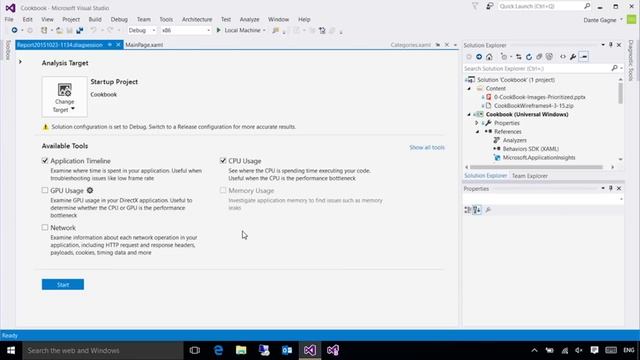Open File Explorer from the taskbar
Image resolution: width=640 pixels, height=360 pixels.
[x=241, y=350]
